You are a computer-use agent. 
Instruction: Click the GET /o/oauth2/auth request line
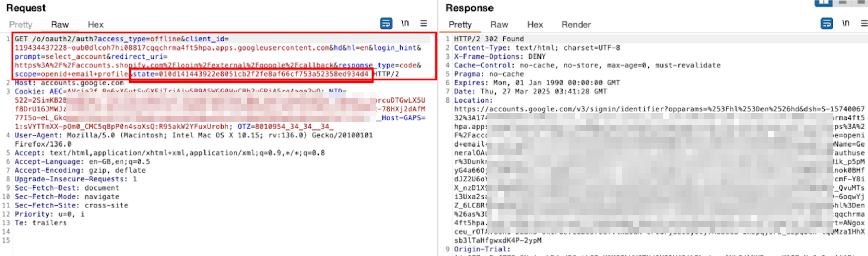click(122, 39)
